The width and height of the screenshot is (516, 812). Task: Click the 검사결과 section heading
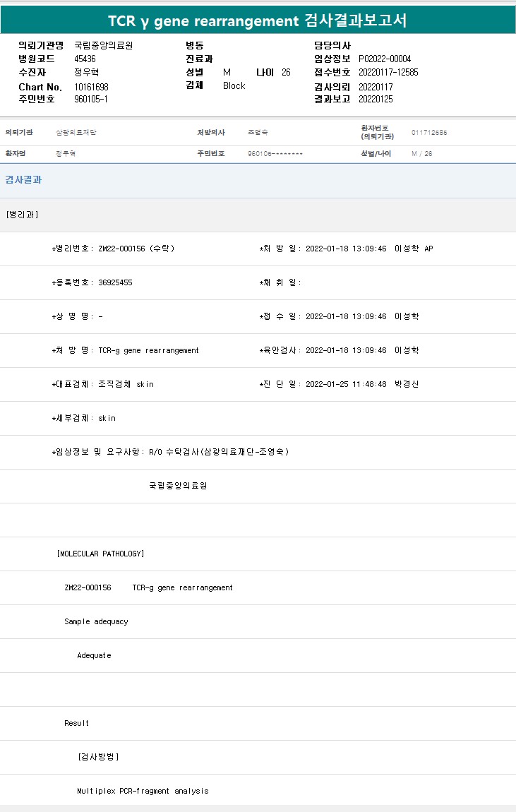[23, 180]
